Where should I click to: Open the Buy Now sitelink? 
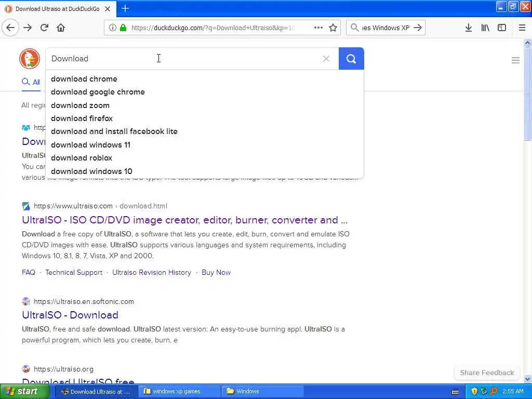click(216, 272)
